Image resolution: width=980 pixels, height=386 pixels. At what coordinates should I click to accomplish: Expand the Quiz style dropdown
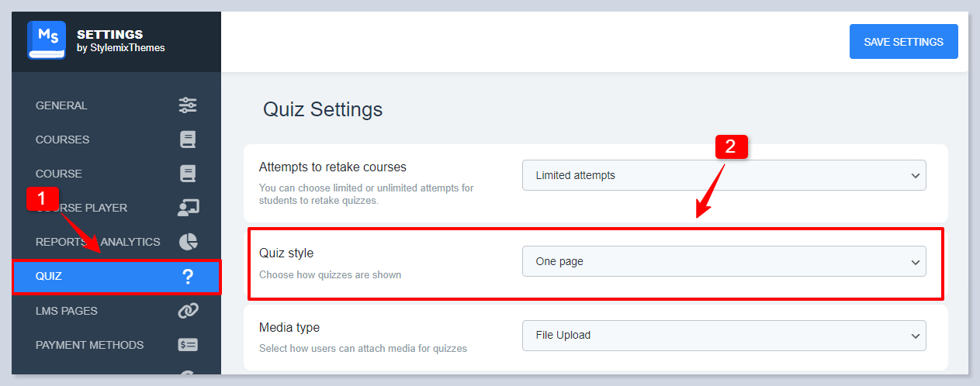[723, 261]
